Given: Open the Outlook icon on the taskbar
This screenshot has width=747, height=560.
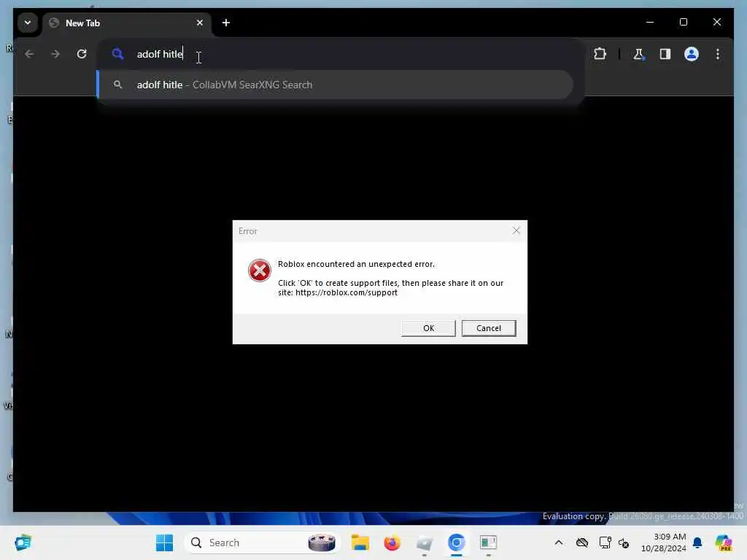Looking at the screenshot, I should pos(23,542).
